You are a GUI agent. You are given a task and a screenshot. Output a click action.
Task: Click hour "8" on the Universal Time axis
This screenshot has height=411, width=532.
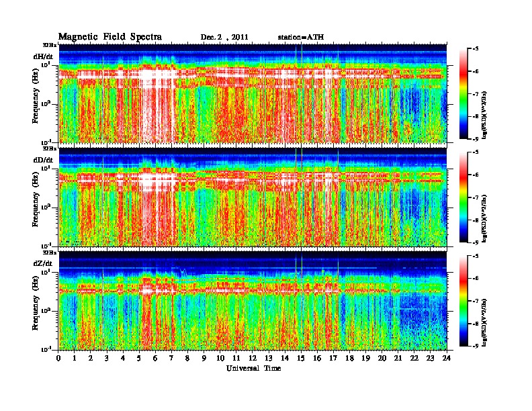point(187,358)
